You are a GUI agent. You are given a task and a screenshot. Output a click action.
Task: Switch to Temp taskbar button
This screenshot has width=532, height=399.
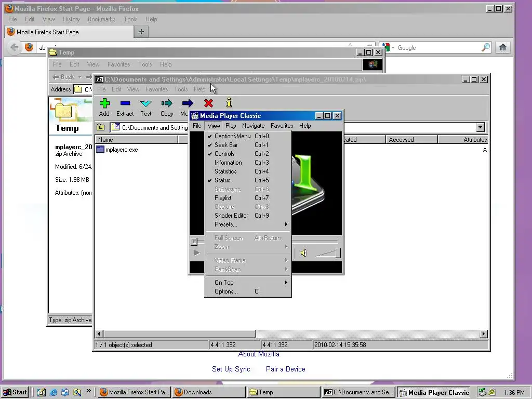[284, 392]
